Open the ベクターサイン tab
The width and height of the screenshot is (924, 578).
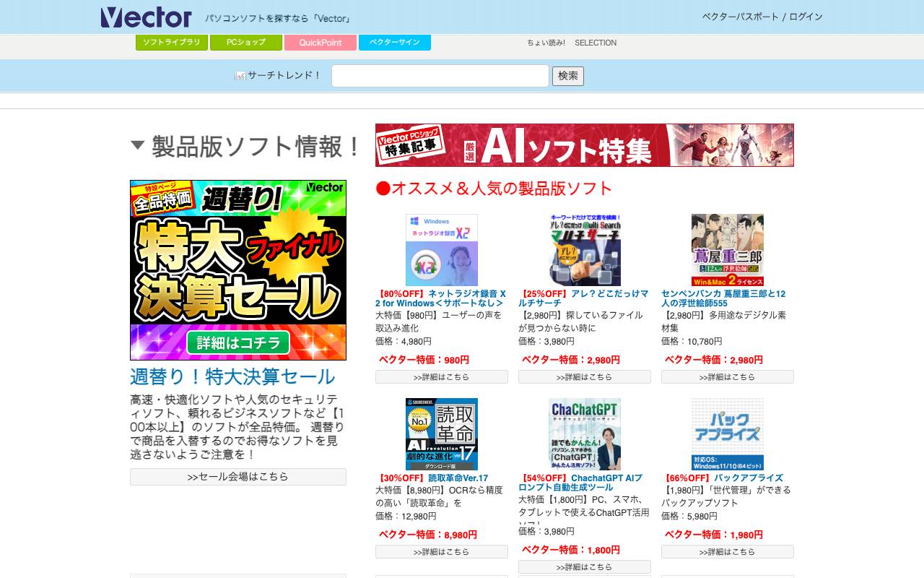point(395,43)
